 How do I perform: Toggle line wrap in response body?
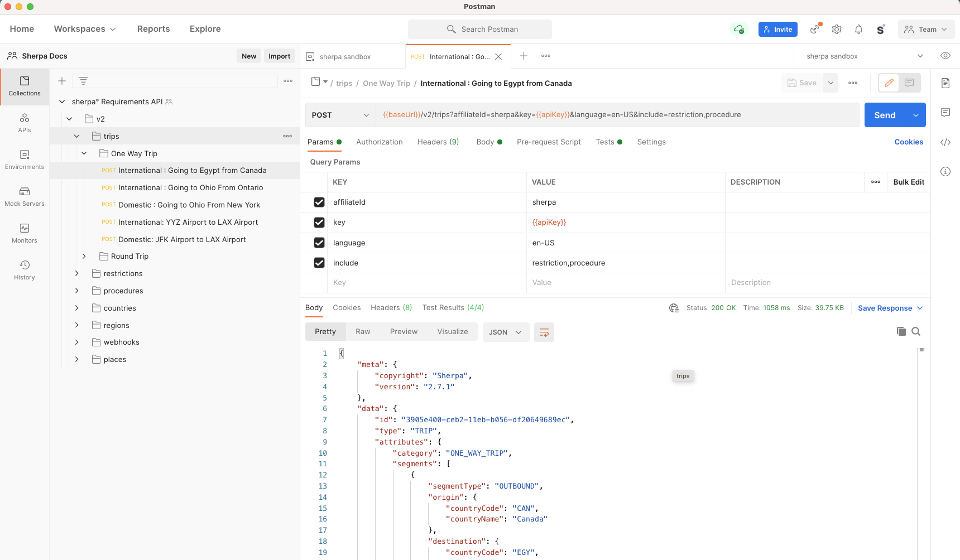[x=544, y=332]
